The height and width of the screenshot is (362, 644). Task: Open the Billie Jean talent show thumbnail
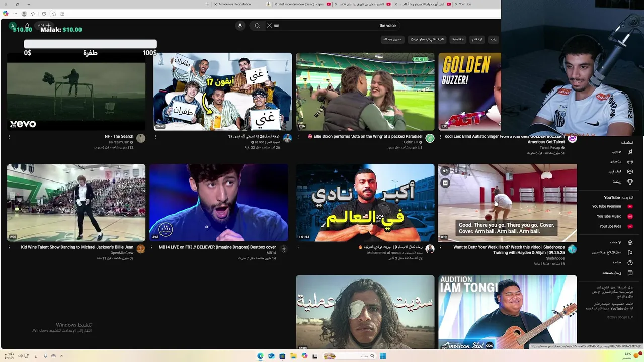tap(76, 203)
